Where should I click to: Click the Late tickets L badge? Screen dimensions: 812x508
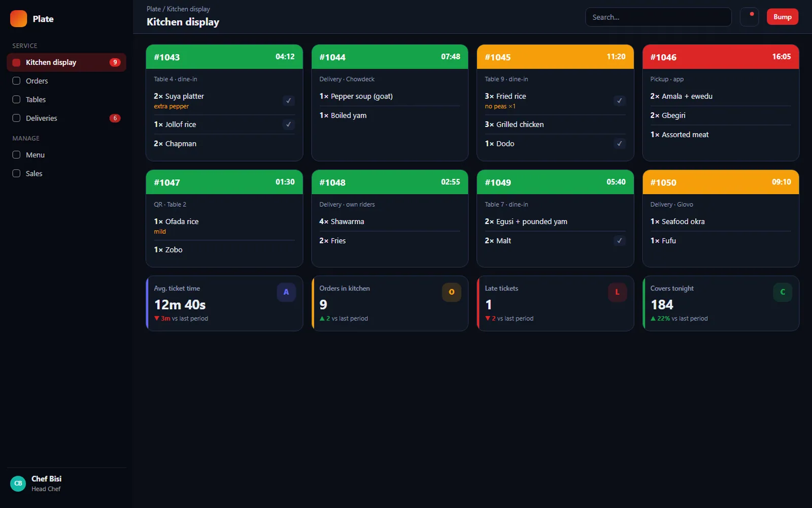click(x=617, y=292)
